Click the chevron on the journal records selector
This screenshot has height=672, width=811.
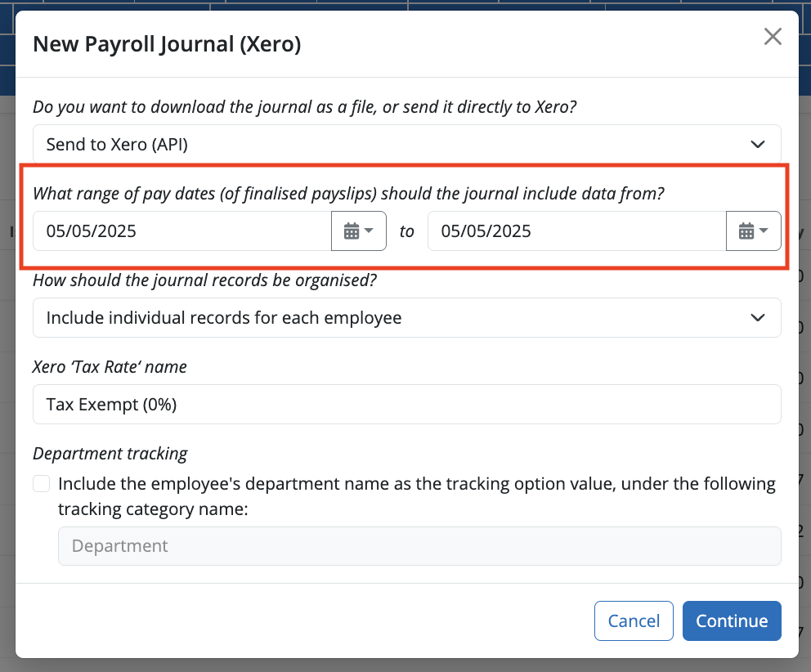click(758, 317)
